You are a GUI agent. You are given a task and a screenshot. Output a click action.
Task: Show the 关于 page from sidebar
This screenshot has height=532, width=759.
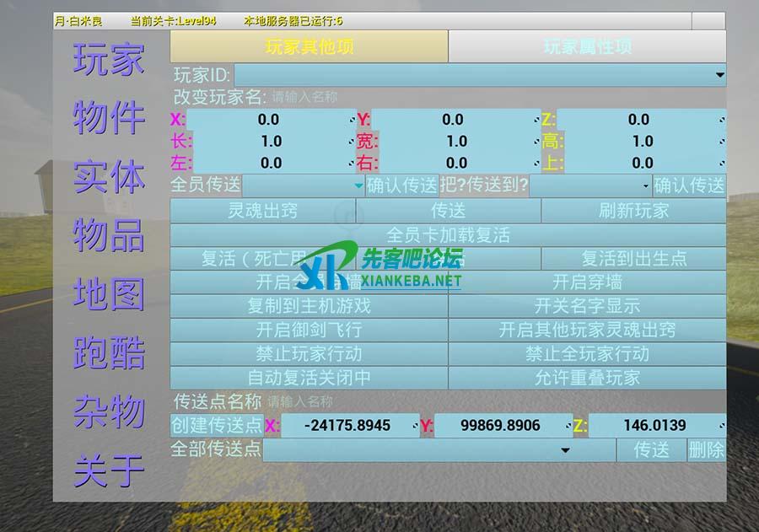(x=109, y=470)
